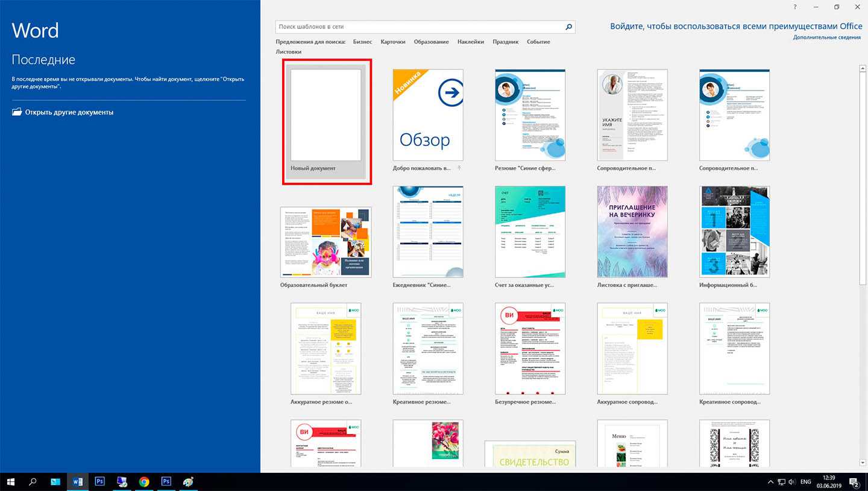Click the Windows Start button
Image resolution: width=868 pixels, height=491 pixels.
(10, 481)
